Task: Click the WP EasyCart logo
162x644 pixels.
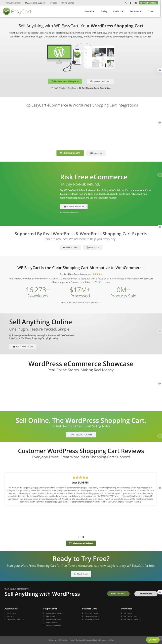Action: pyautogui.click(x=17, y=11)
